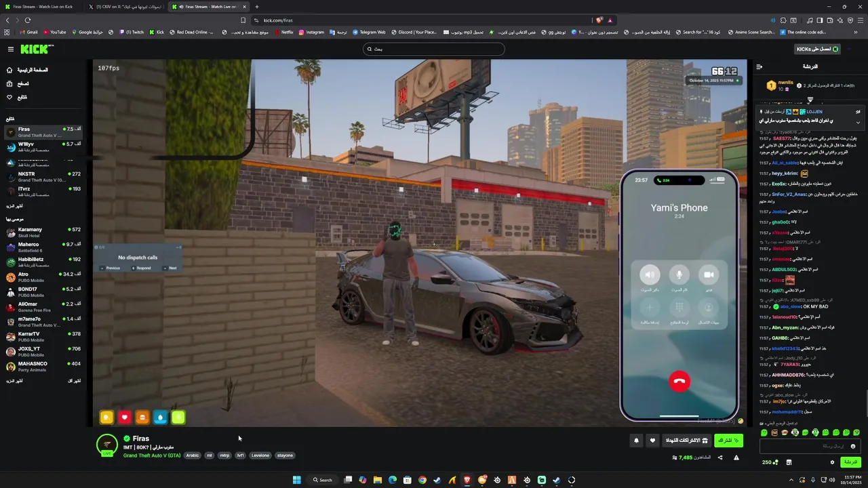Open NKSTR channel in sidebar
The width and height of the screenshot is (868, 488).
tap(43, 176)
